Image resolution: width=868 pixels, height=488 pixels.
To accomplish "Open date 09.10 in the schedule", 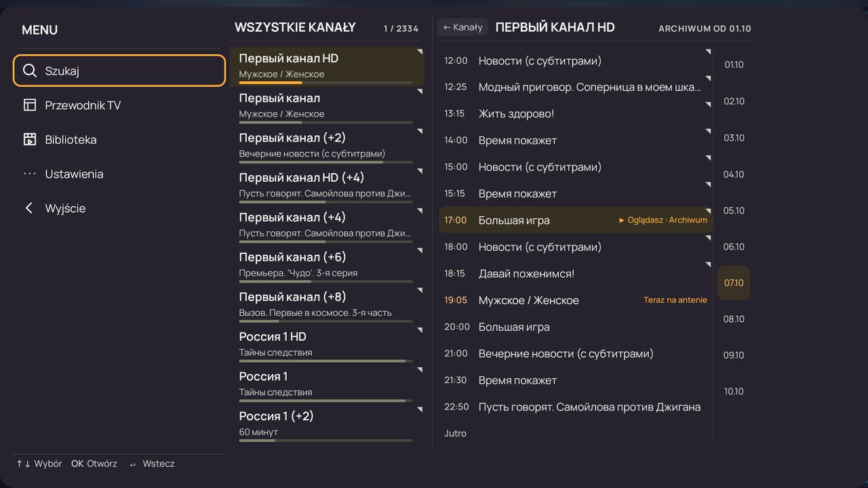I will 734,355.
